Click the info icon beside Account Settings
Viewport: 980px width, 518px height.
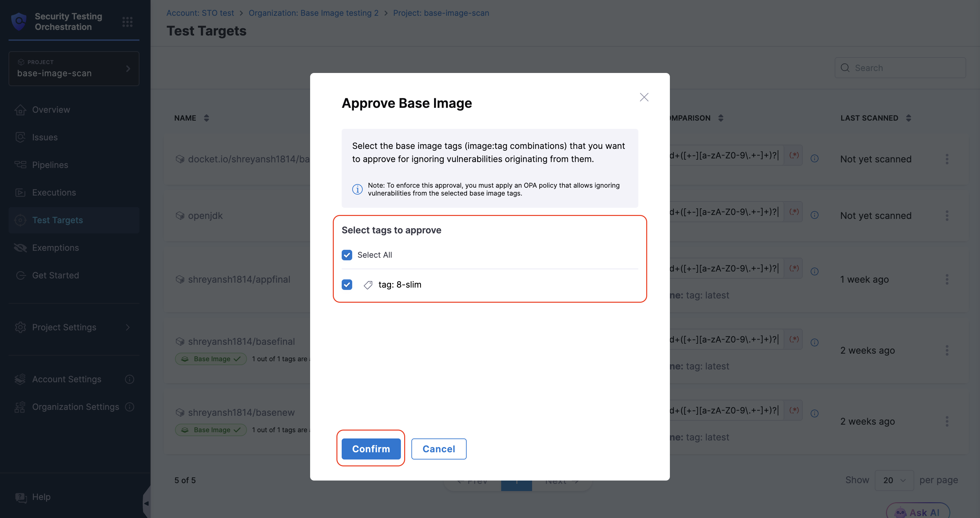point(129,379)
